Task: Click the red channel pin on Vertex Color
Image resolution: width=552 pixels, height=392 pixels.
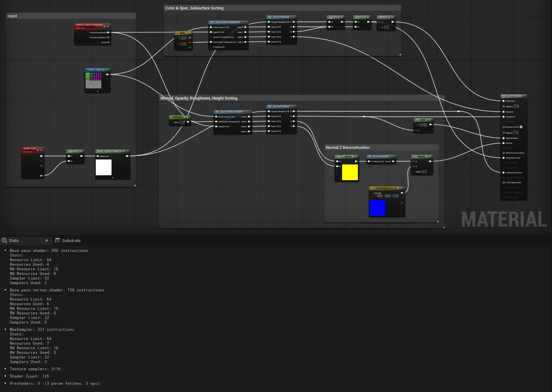Action: click(x=41, y=161)
